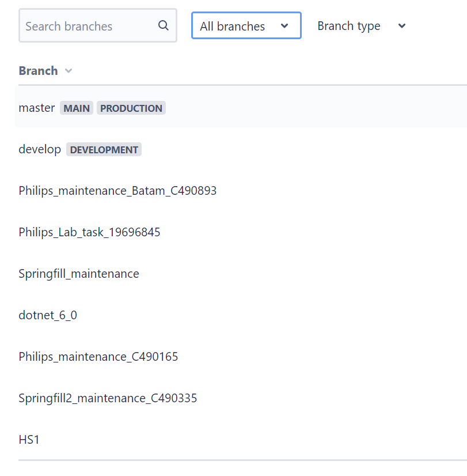Click the PRODUCTION badge beside master
467x476 pixels.
tap(131, 108)
